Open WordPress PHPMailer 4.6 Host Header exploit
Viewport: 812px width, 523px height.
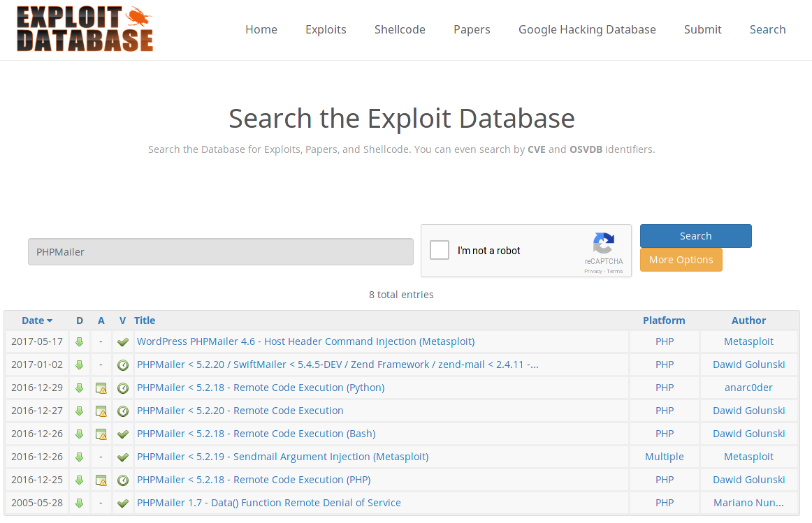pos(305,341)
